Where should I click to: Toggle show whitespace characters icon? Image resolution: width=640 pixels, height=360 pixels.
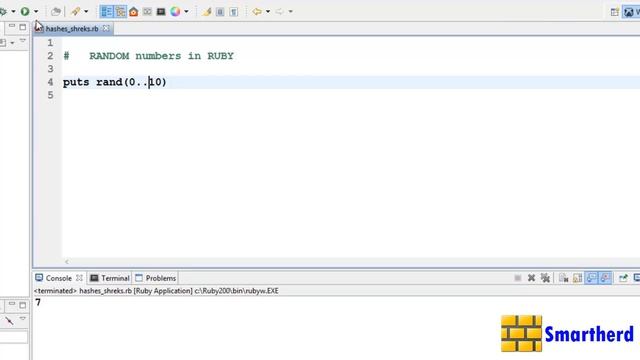[x=233, y=12]
